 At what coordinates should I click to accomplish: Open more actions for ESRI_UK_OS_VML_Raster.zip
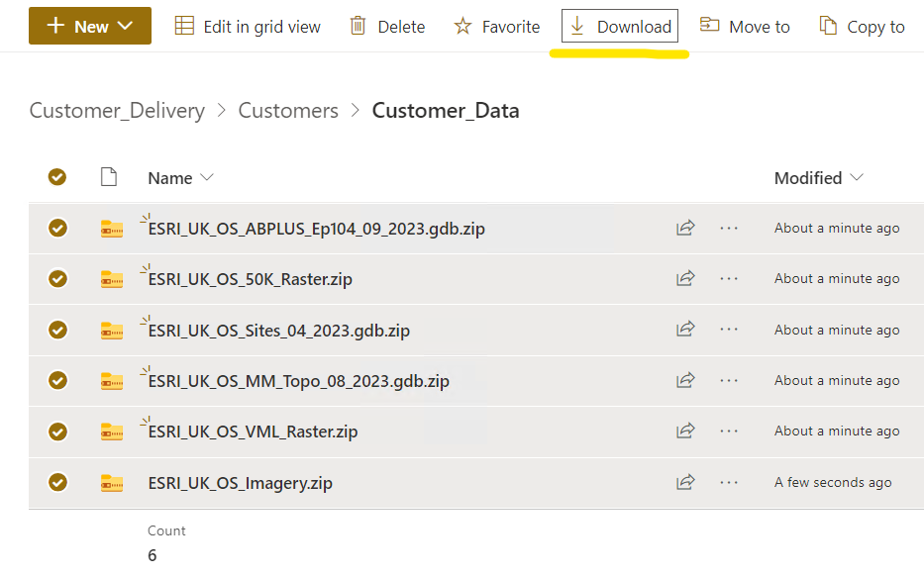pos(729,432)
